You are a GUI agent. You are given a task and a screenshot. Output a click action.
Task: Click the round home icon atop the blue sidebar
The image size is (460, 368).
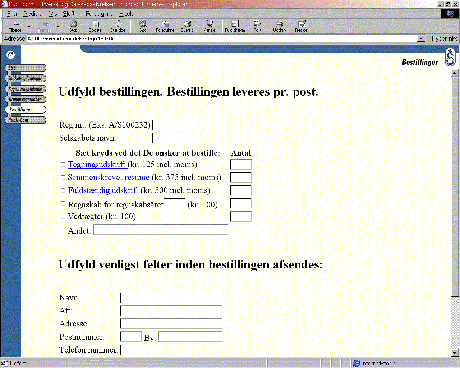(x=11, y=55)
